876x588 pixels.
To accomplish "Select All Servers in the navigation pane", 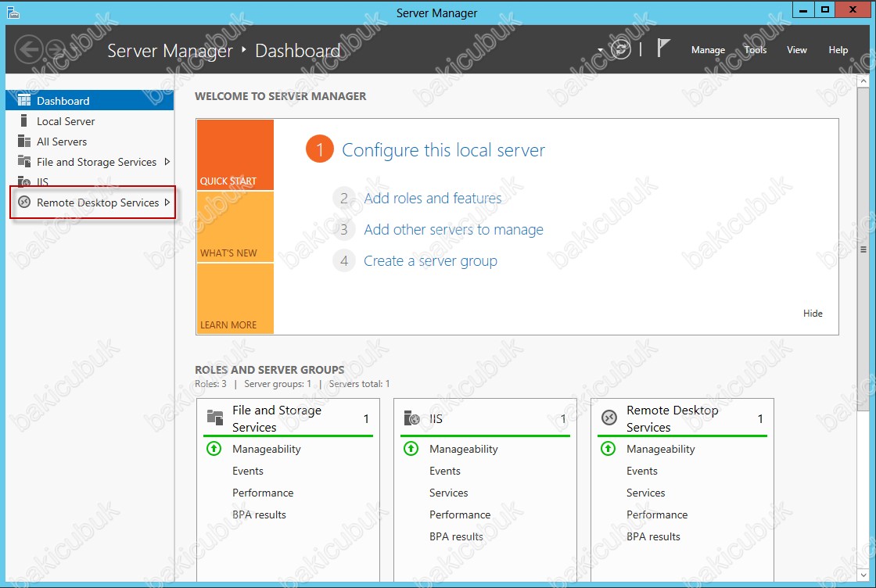I will tap(90, 142).
